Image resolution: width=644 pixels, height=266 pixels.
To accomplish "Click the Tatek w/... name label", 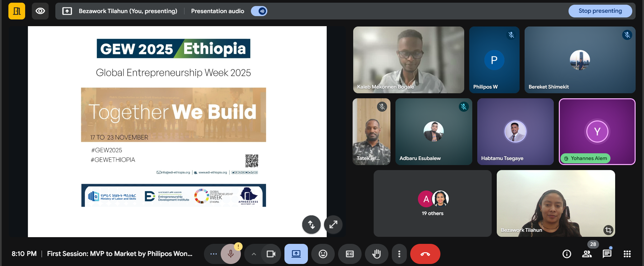I will point(368,158).
